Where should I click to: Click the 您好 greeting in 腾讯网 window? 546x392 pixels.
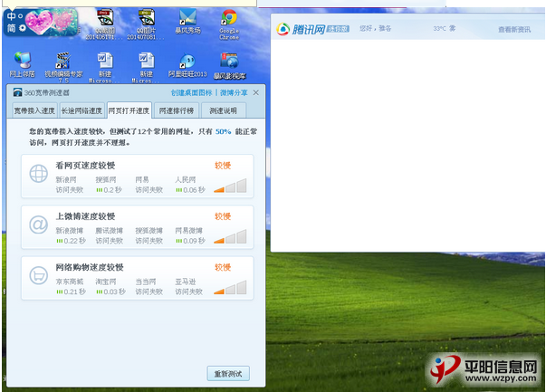tap(376, 28)
